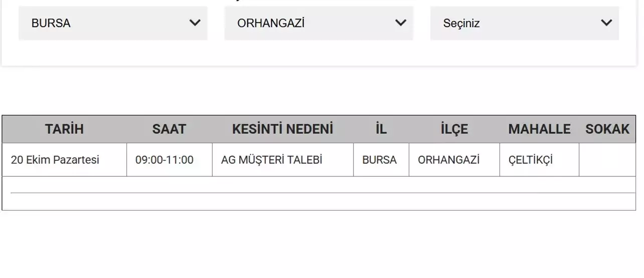This screenshot has width=644, height=278.
Task: Select the 20 Ekim Pazartesi date cell
Action: pyautogui.click(x=55, y=160)
